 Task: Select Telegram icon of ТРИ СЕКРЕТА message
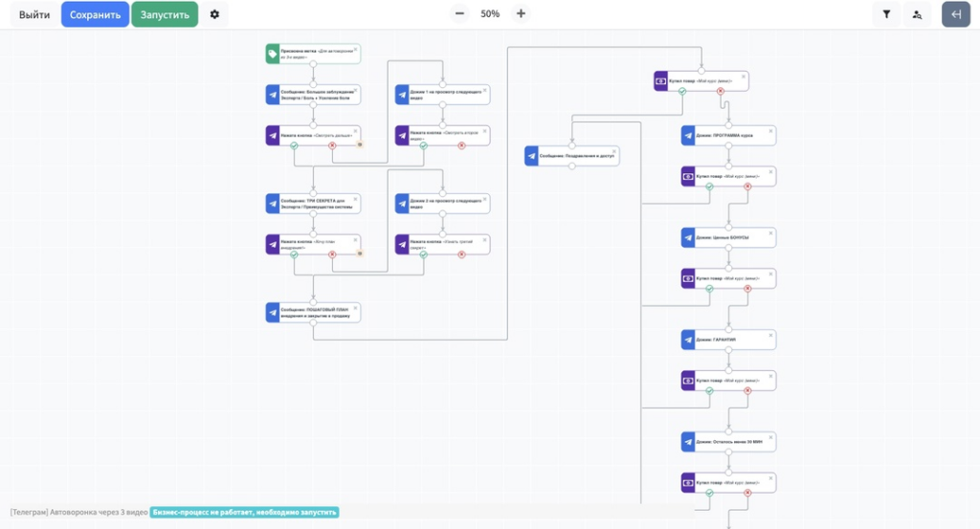tap(273, 204)
